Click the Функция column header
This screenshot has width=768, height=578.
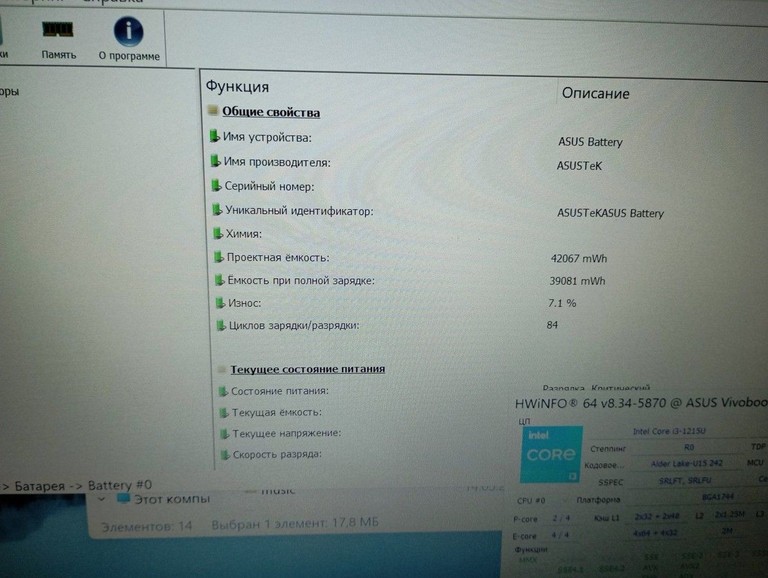[x=237, y=86]
